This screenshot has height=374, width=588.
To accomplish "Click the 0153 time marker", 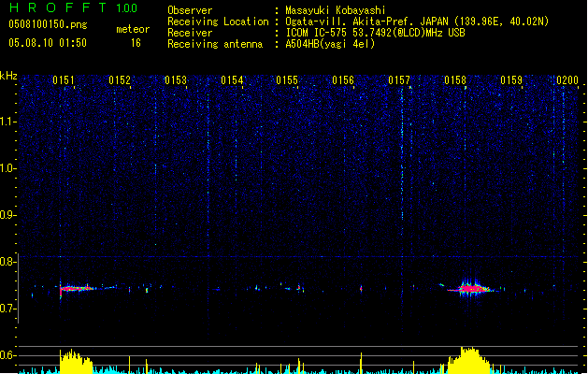I will (x=176, y=79).
